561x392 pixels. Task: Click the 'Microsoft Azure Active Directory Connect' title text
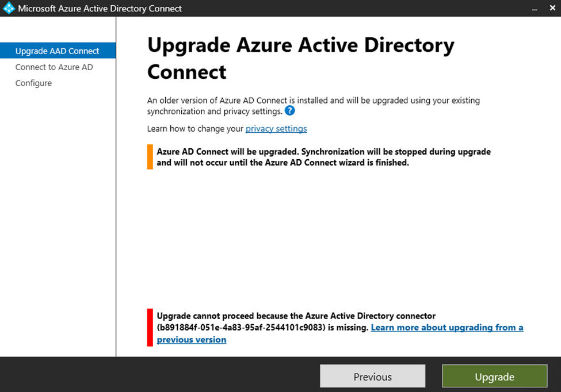(x=100, y=9)
